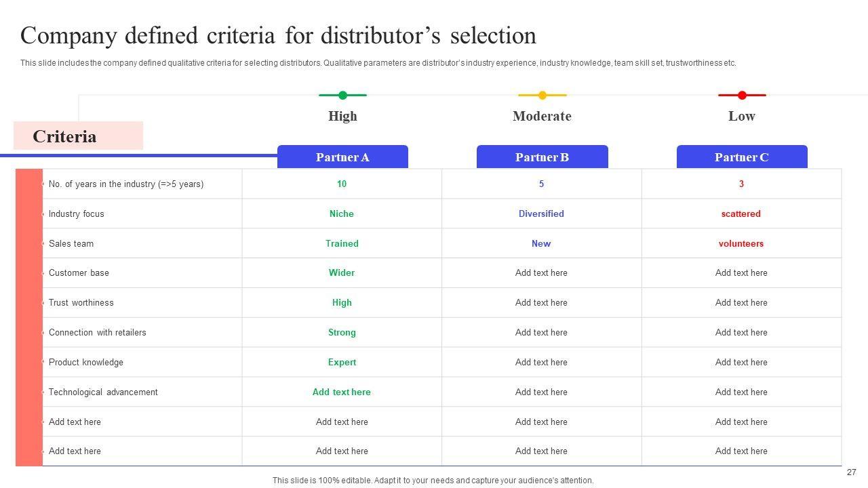Screen dimensions: 868x488
Task: Select the 'volunteers' sales team cell
Action: click(x=741, y=243)
